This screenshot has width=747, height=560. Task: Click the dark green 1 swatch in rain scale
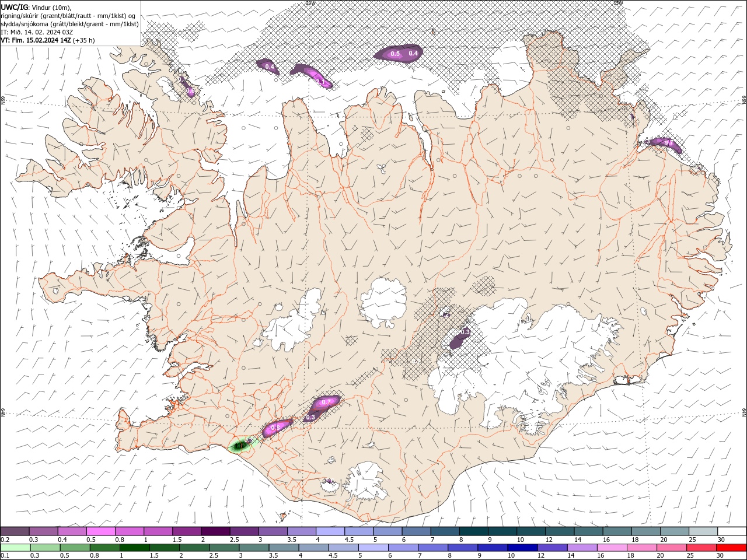point(135,548)
